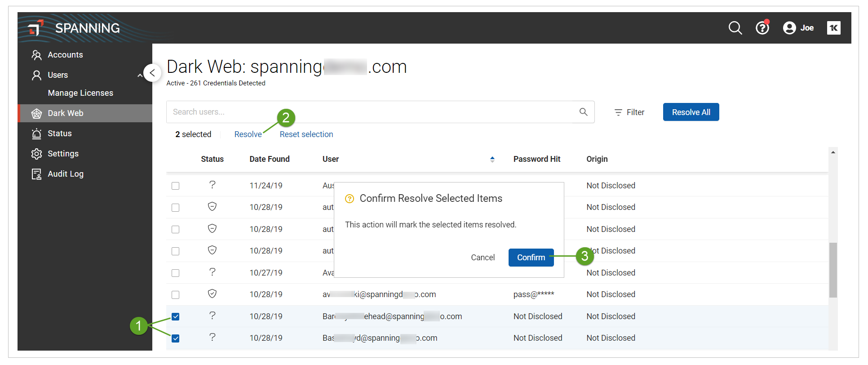This screenshot has height=365, width=868.
Task: Click the 11/24/19 date cell
Action: coord(266,186)
